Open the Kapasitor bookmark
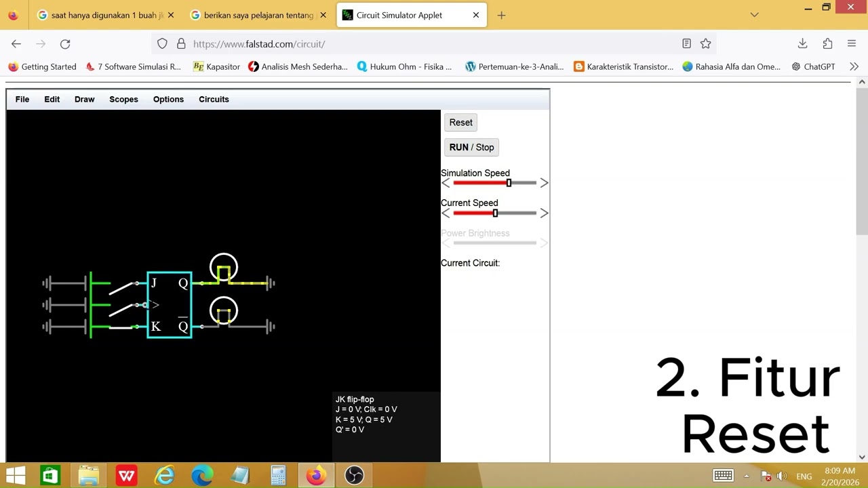This screenshot has width=868, height=488. click(216, 66)
